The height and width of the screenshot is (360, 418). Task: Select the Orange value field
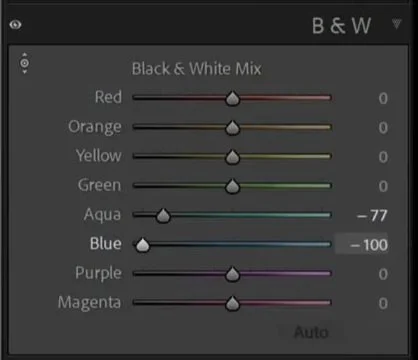tap(383, 128)
